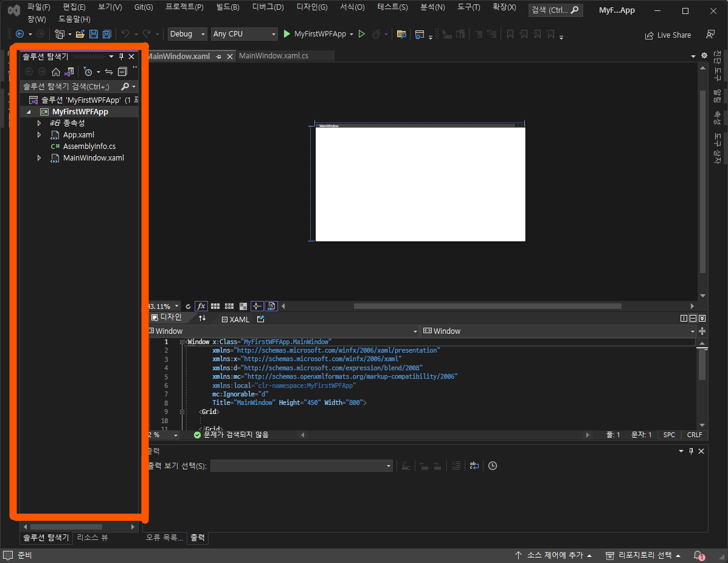Click refresh icon next to designer zoom
The width and height of the screenshot is (728, 563).
coord(188,306)
